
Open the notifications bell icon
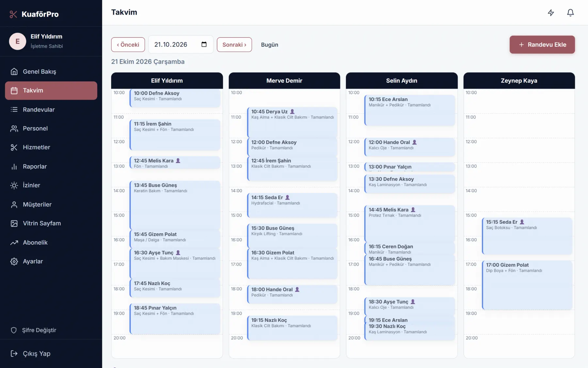[570, 13]
